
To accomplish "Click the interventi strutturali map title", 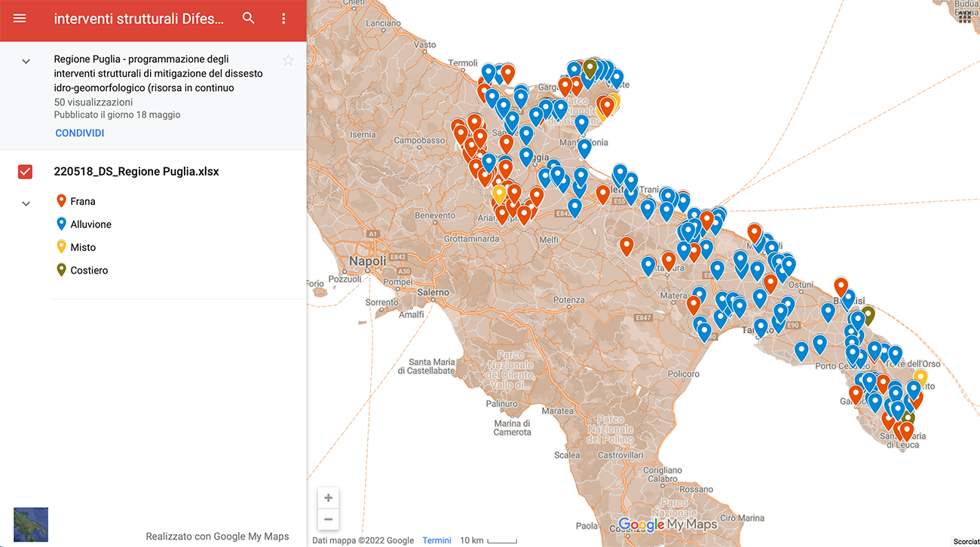I will point(139,19).
